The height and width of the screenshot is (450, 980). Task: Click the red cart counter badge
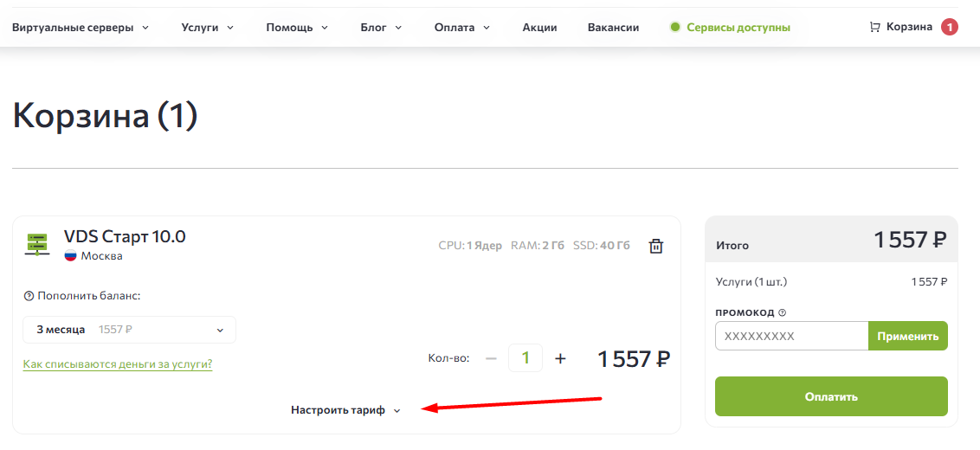click(950, 28)
